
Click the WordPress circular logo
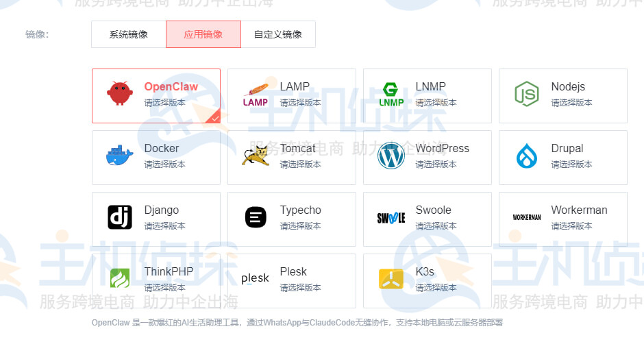[391, 156]
